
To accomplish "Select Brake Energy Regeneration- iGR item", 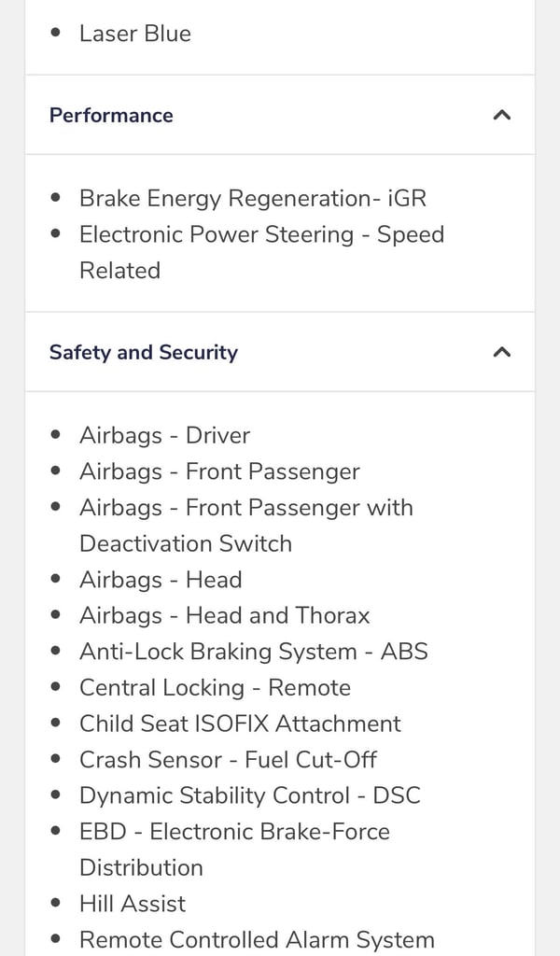I will pyautogui.click(x=253, y=199).
